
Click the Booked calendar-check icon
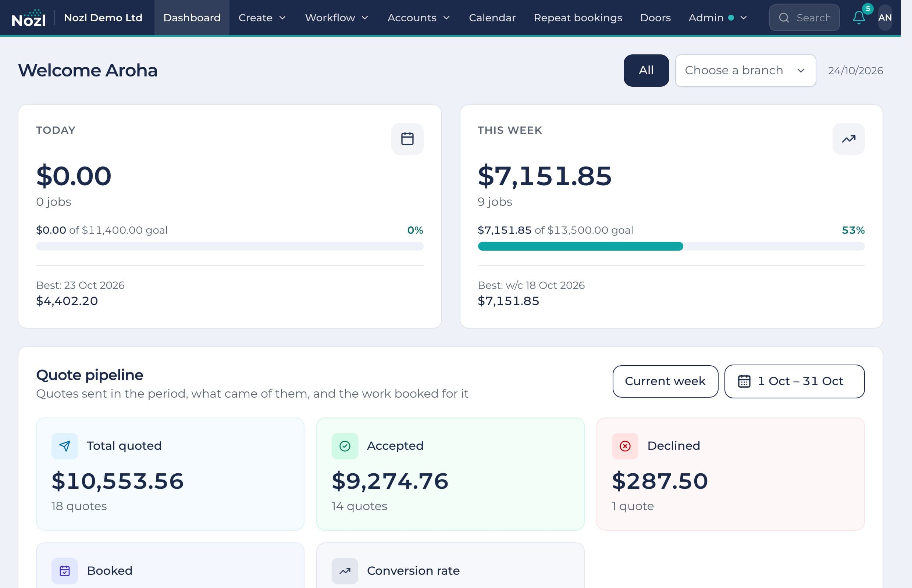65,571
